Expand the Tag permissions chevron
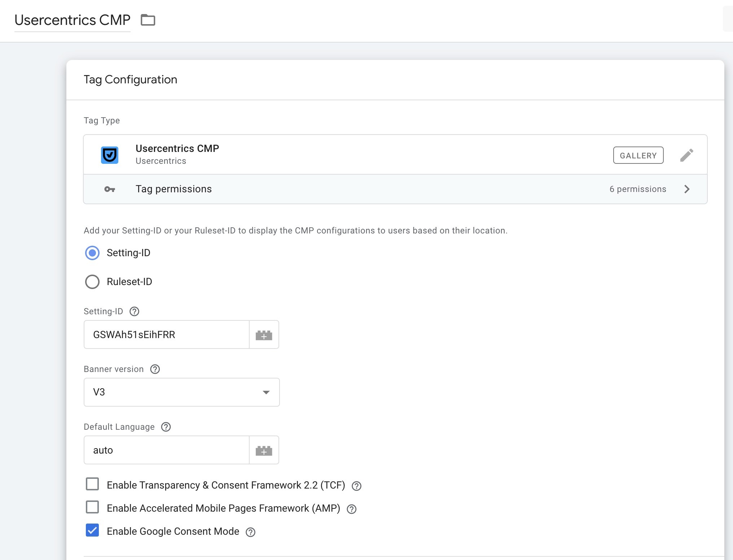Viewport: 733px width, 560px height. tap(687, 189)
